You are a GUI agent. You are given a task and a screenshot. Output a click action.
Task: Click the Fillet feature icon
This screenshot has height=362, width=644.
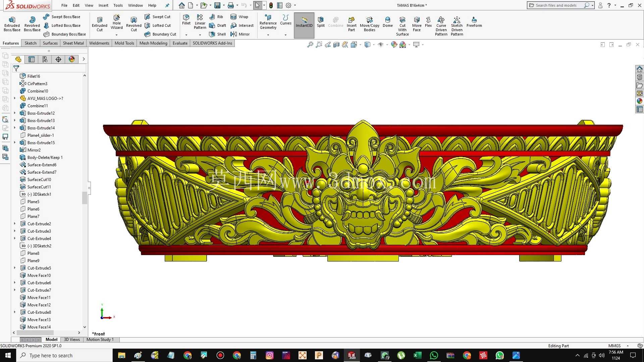(x=186, y=20)
